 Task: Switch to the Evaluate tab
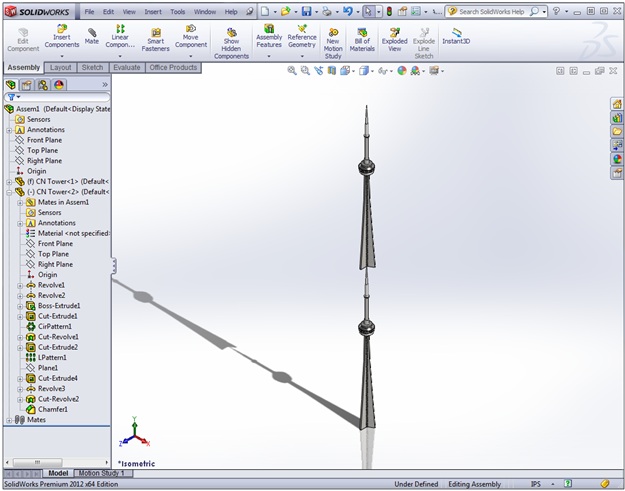pyautogui.click(x=127, y=67)
